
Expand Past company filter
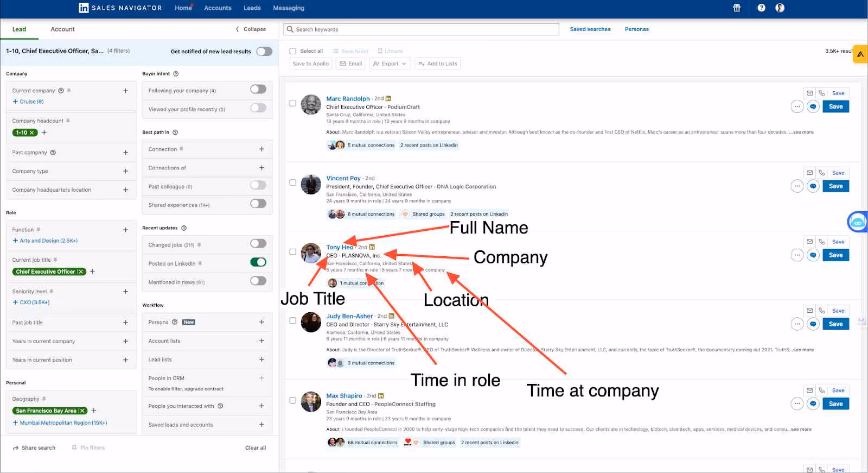pos(125,153)
